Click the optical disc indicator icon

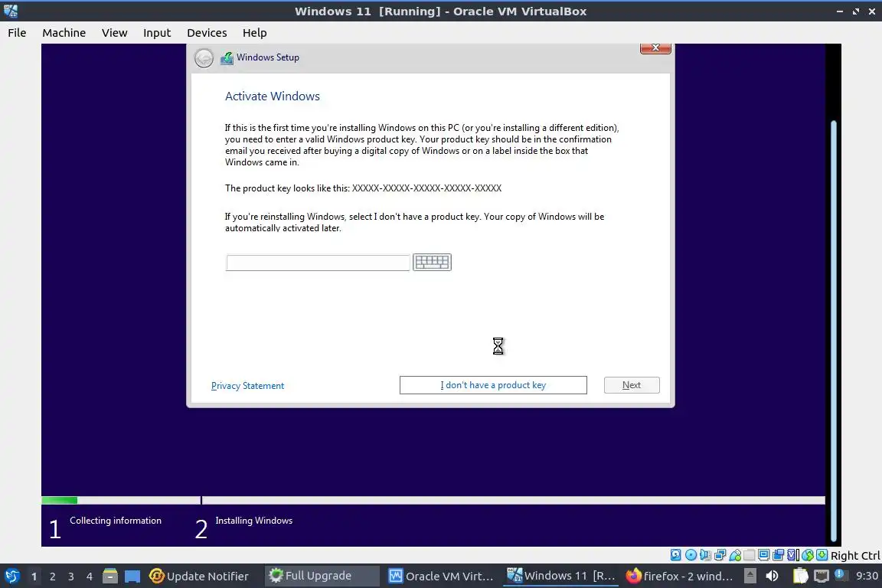point(691,555)
